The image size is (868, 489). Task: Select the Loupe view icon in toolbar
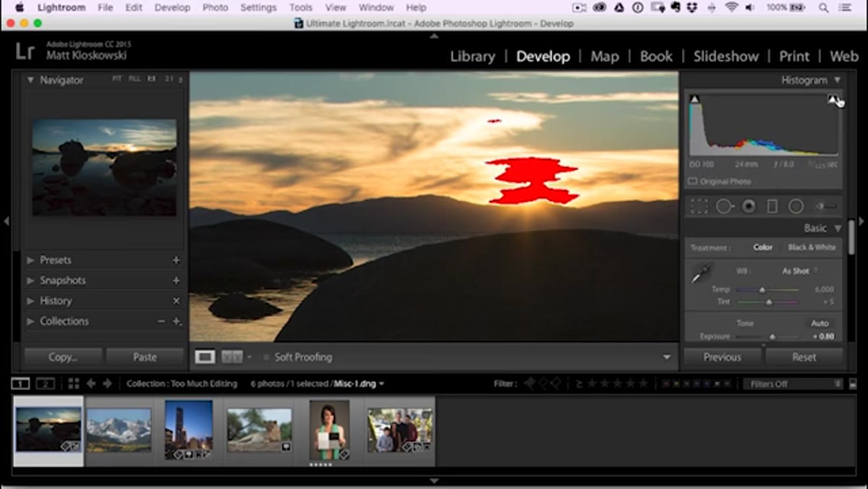(x=205, y=357)
